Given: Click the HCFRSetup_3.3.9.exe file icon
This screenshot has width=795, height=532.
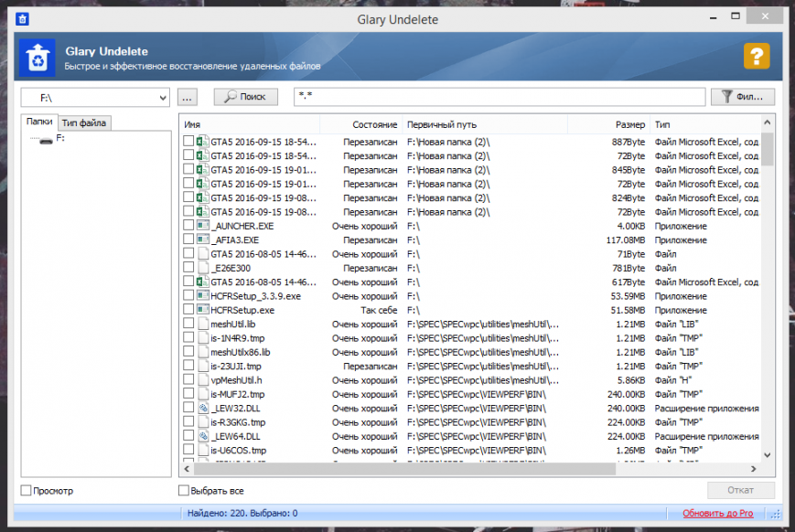Looking at the screenshot, I should coord(203,295).
